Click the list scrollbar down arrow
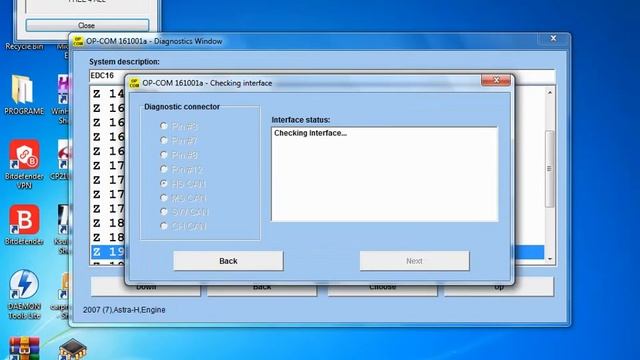 point(550,259)
